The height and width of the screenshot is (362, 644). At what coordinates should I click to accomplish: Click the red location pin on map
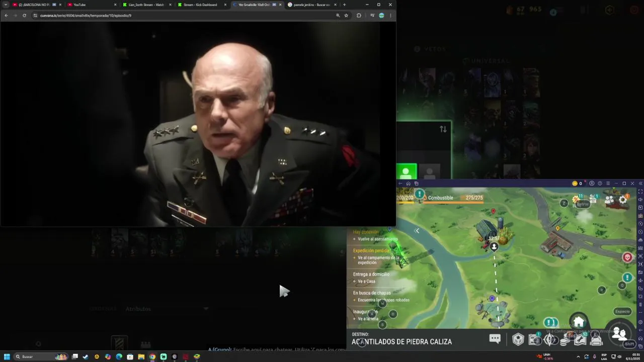[x=493, y=211]
